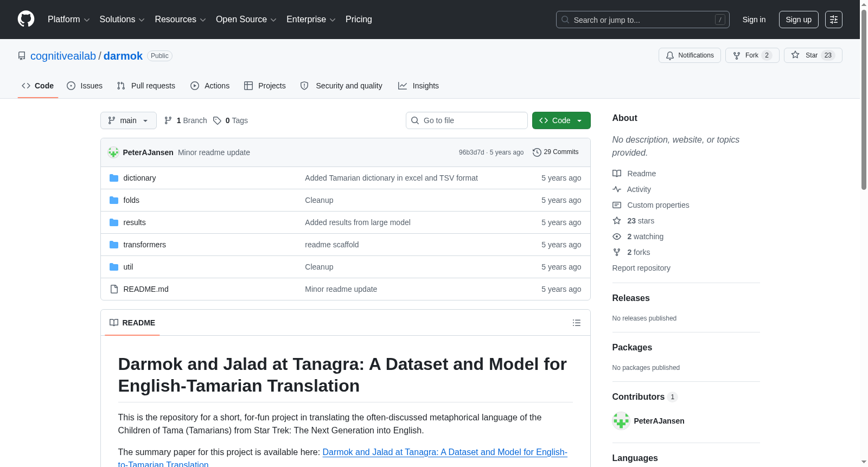This screenshot has height=467, width=868.
Task: Open the appearance settings icon button
Action: click(x=834, y=20)
